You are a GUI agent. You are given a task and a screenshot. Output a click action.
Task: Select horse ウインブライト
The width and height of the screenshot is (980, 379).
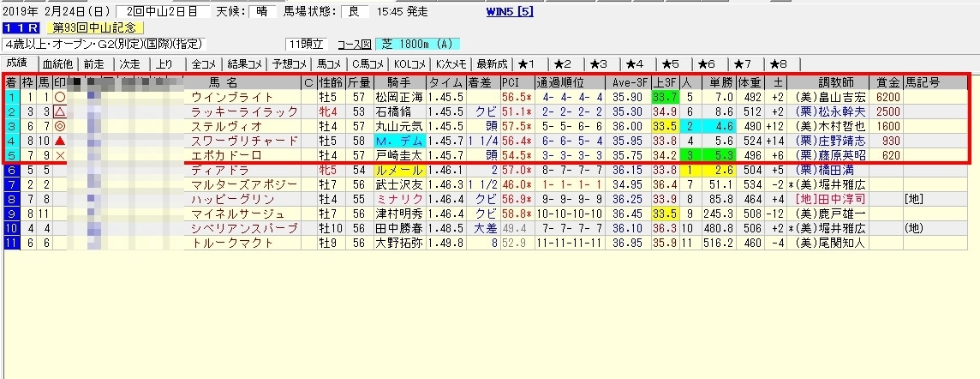233,97
